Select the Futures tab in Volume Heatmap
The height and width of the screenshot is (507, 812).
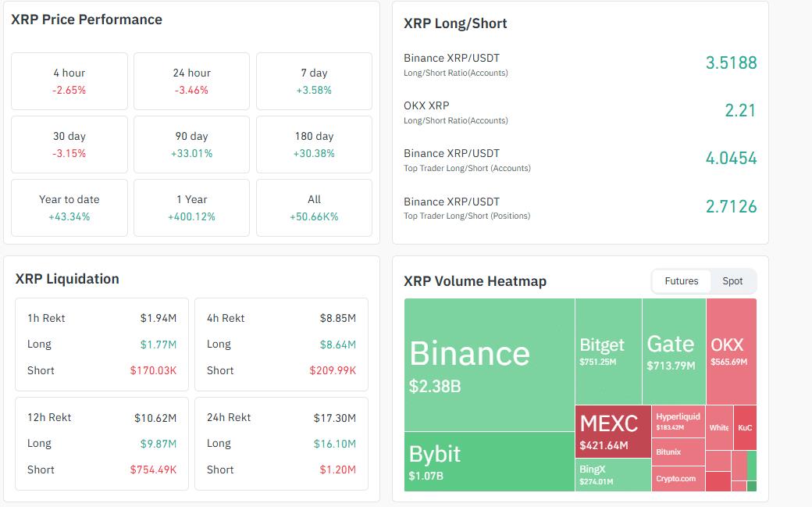click(x=681, y=281)
